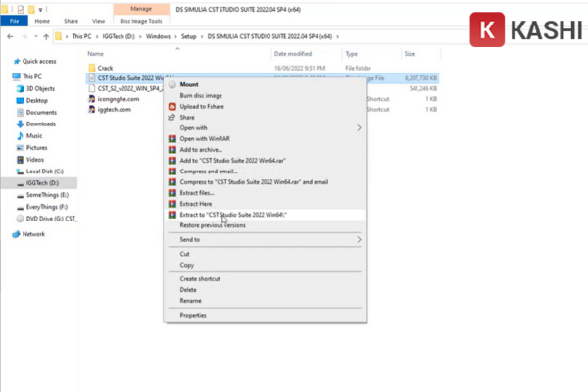Choose Delete from context menu
The height and width of the screenshot is (392, 588).
188,290
